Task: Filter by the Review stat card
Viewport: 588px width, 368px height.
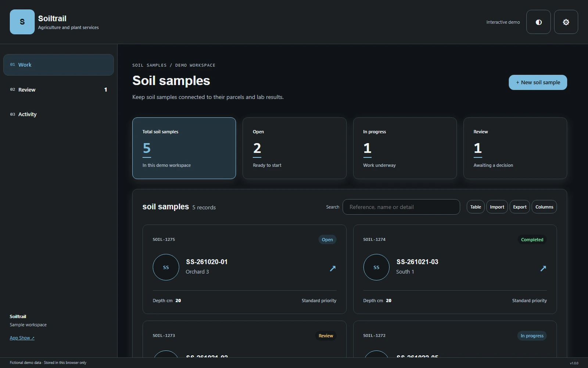Action: [x=515, y=148]
